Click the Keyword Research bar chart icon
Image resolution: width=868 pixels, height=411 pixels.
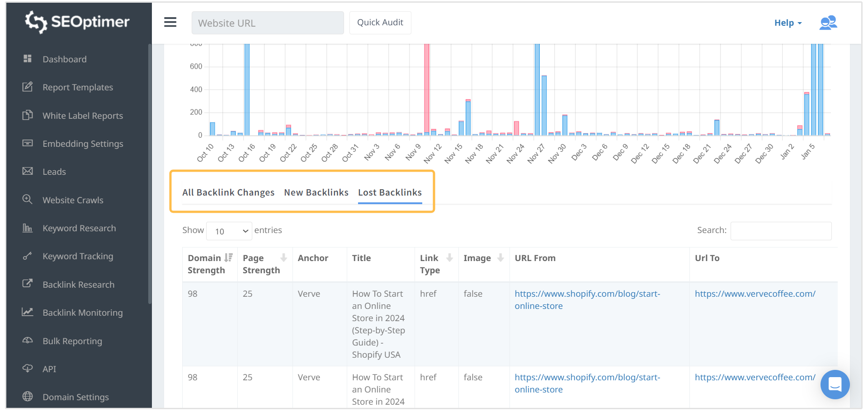(28, 228)
